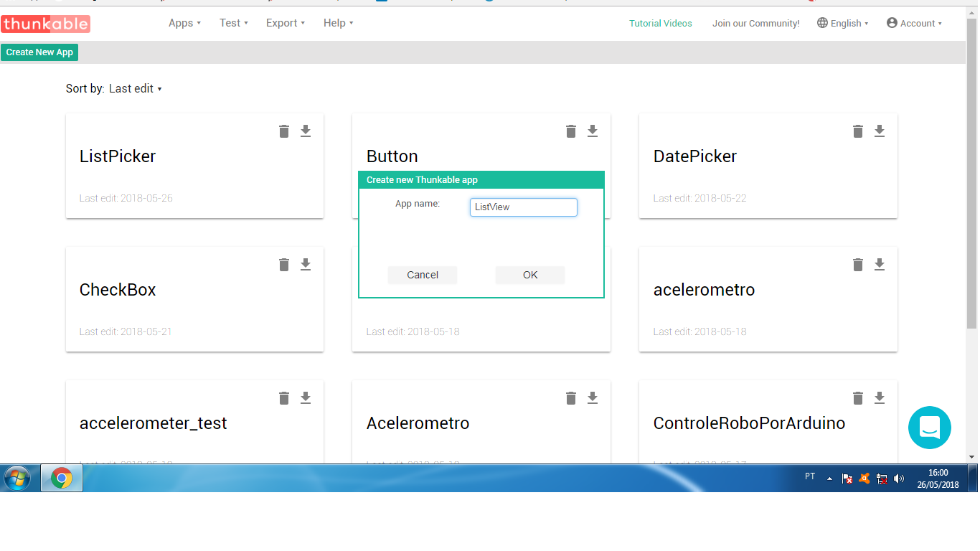The width and height of the screenshot is (980, 551).
Task: Delete the accelerometer_test app
Action: coord(283,397)
